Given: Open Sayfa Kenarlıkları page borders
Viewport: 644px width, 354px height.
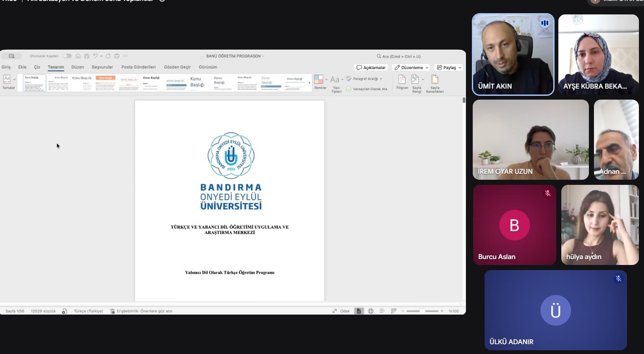Looking at the screenshot, I should pyautogui.click(x=435, y=84).
